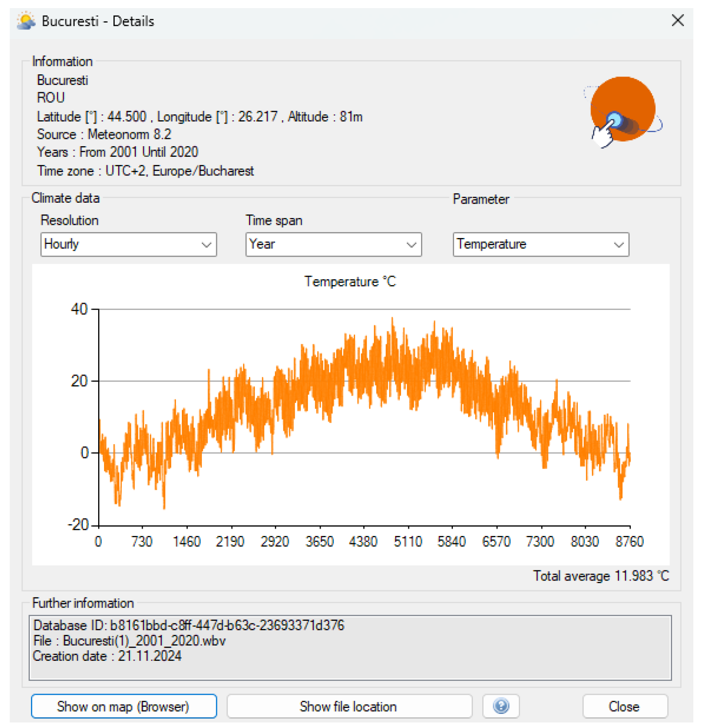Click the Show file location button
The image size is (701, 728).
pyautogui.click(x=349, y=706)
